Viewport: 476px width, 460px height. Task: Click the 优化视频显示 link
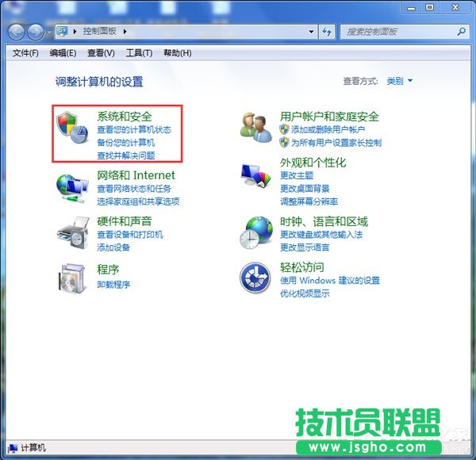pos(305,293)
